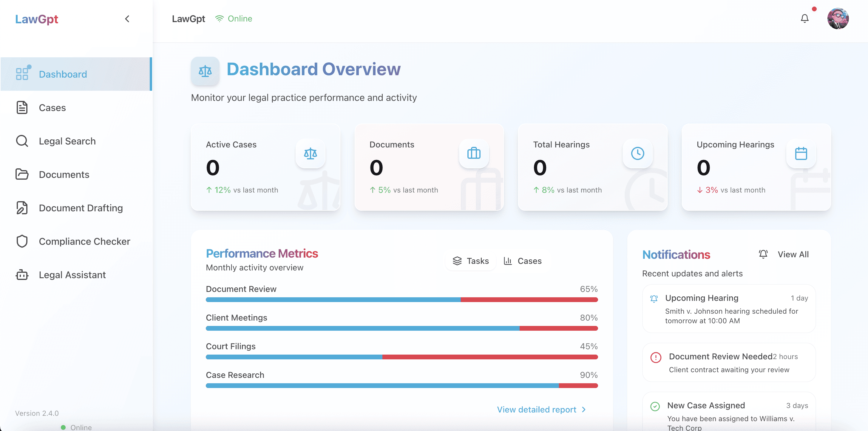
Task: Click the Court Filings progress bar
Action: (x=401, y=357)
